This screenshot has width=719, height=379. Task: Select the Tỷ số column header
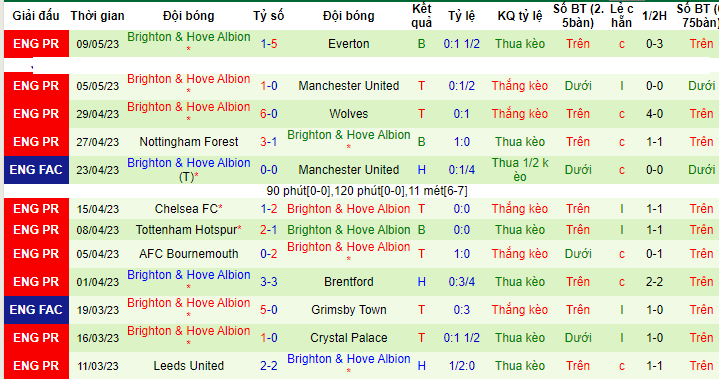point(269,16)
